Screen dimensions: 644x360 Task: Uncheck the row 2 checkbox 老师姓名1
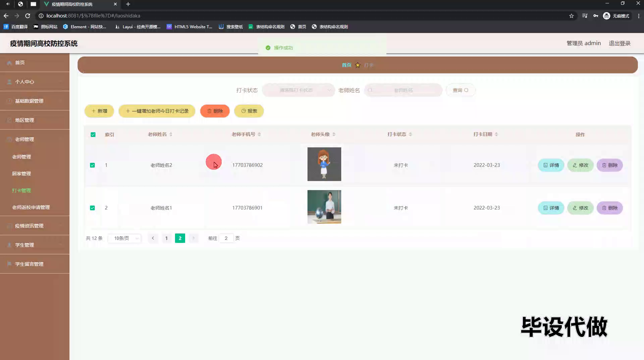coord(92,208)
